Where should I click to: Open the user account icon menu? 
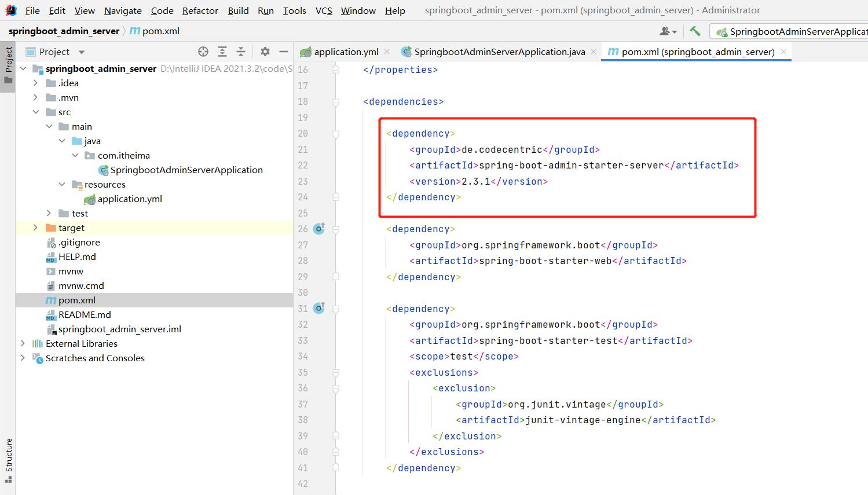coord(668,31)
